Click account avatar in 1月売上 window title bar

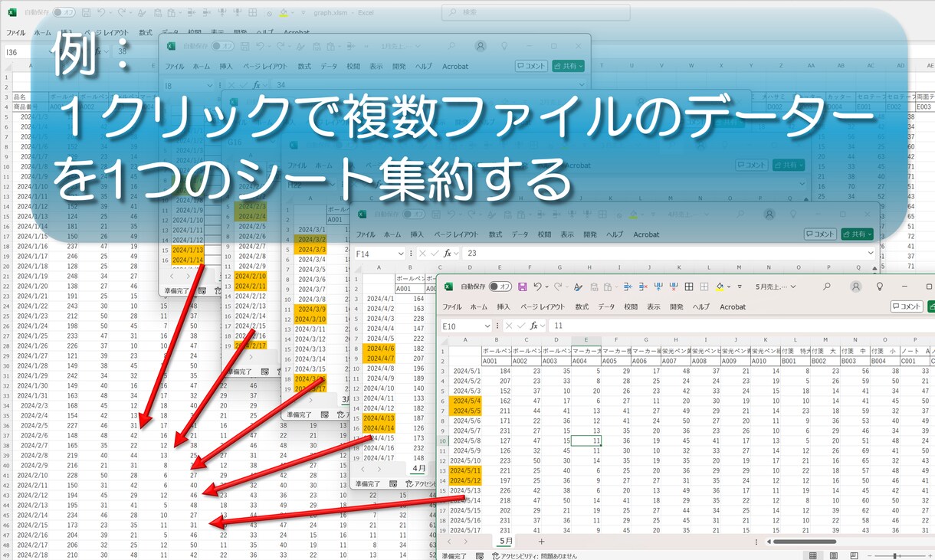point(481,46)
